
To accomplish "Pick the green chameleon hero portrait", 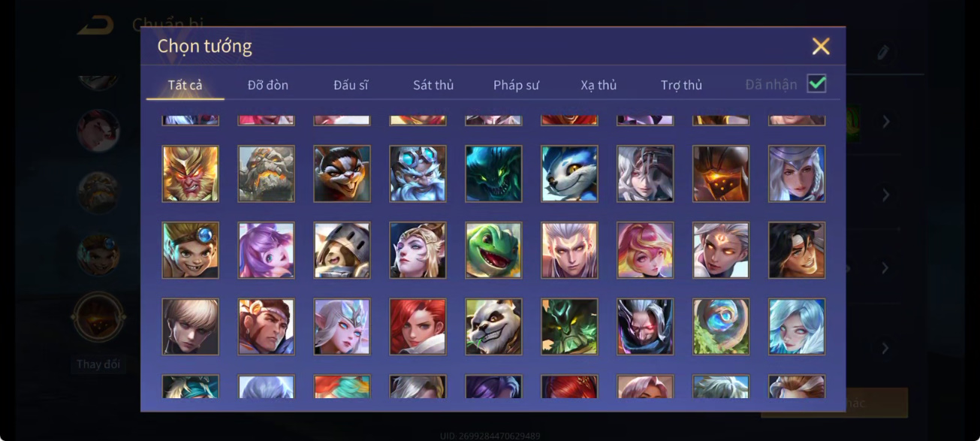I will [x=493, y=250].
